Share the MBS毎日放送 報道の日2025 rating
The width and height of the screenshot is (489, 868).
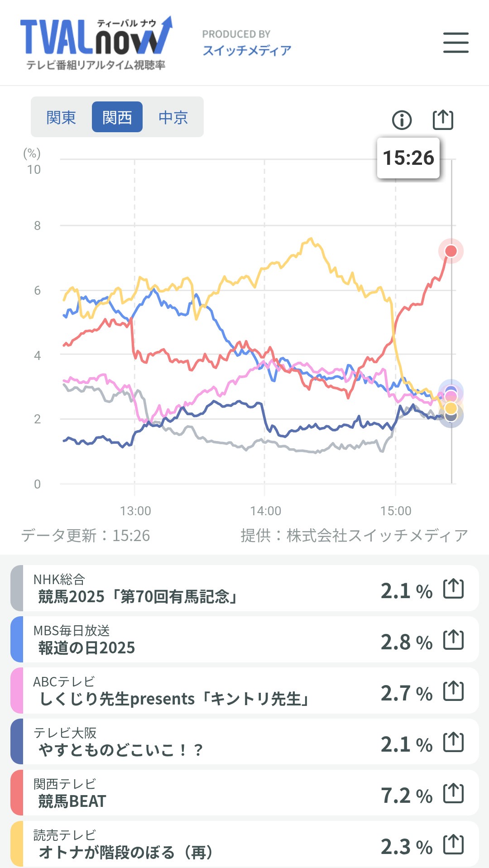[453, 640]
